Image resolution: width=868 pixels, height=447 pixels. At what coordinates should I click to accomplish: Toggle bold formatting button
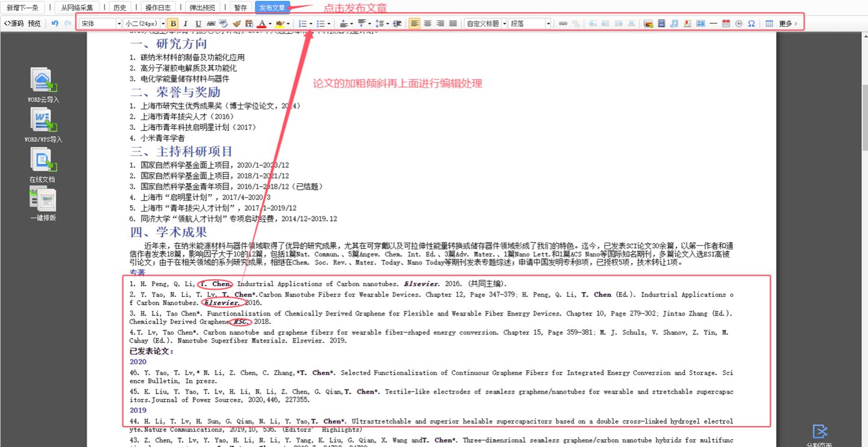click(173, 23)
